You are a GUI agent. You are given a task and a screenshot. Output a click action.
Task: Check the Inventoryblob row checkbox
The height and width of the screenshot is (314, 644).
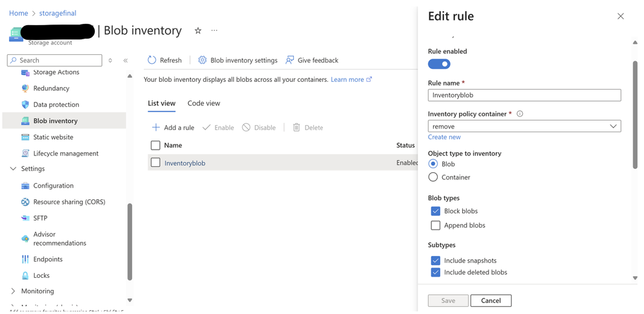155,162
